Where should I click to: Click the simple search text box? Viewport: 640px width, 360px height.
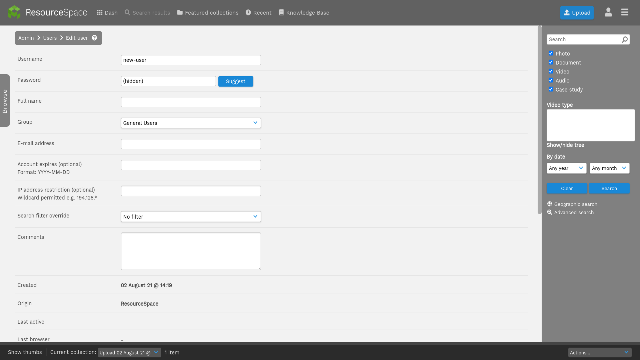[x=583, y=39]
